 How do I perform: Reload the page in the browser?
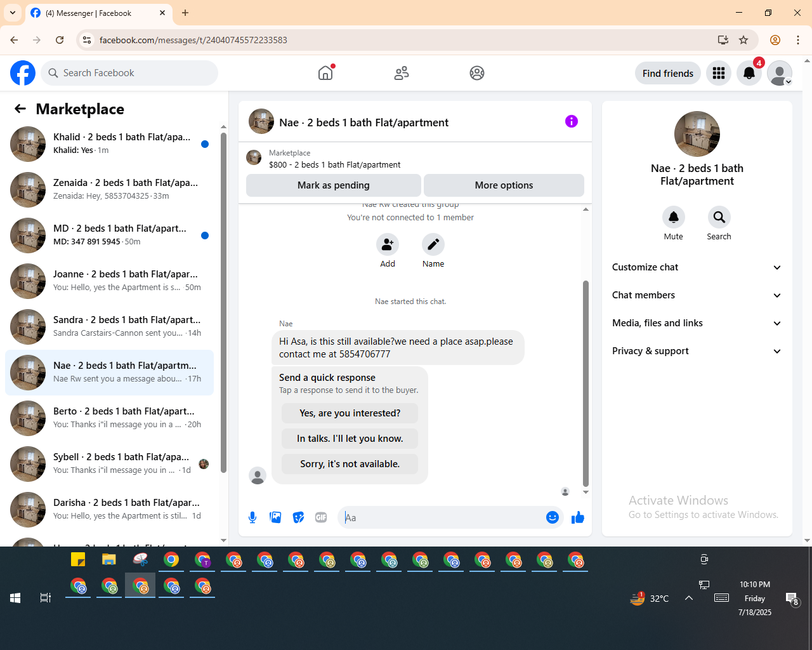pos(60,40)
